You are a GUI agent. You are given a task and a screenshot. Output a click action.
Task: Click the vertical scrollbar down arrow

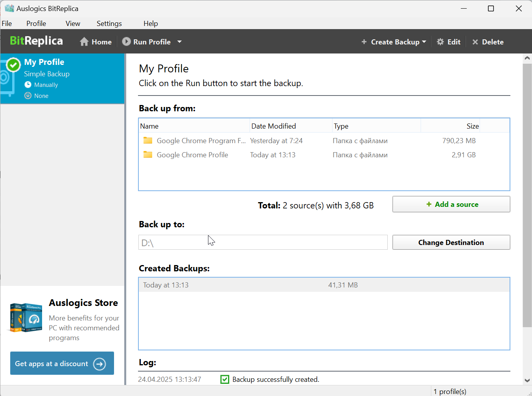click(x=527, y=380)
